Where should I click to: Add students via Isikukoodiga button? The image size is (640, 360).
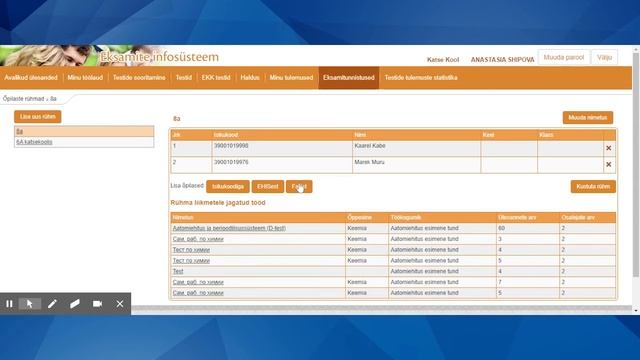click(x=228, y=187)
